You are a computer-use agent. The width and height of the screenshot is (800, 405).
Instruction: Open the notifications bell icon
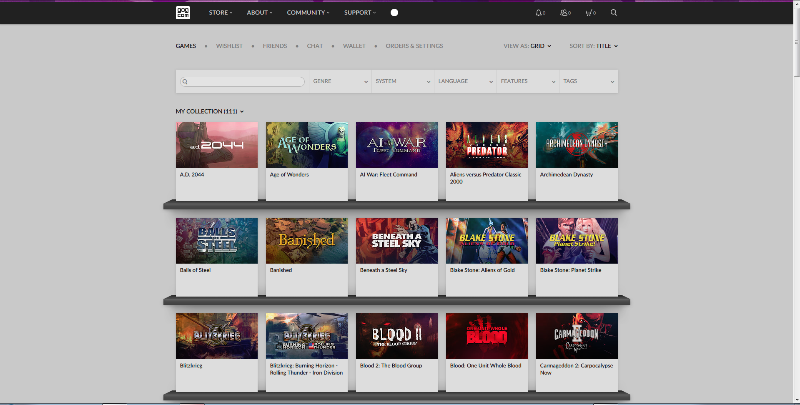click(539, 13)
